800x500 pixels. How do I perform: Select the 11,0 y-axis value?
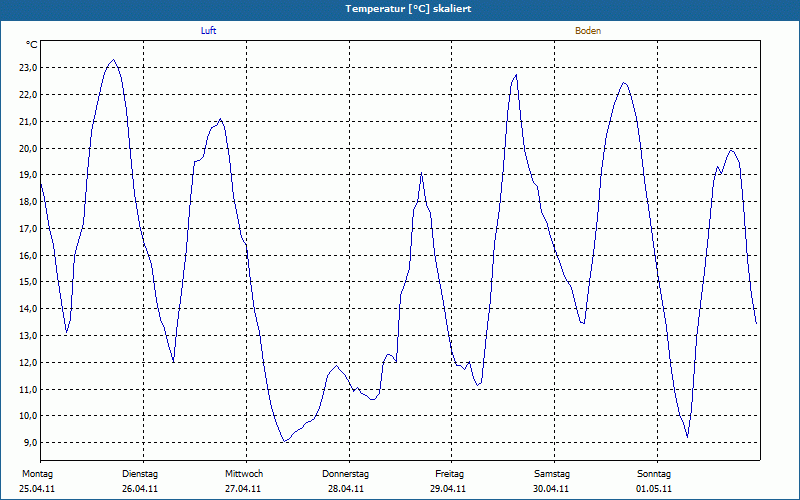coord(28,389)
